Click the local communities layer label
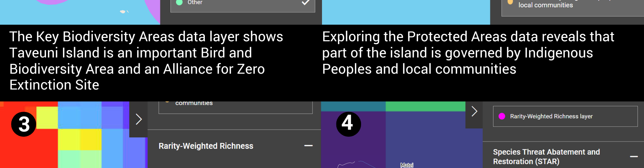 coord(545,5)
